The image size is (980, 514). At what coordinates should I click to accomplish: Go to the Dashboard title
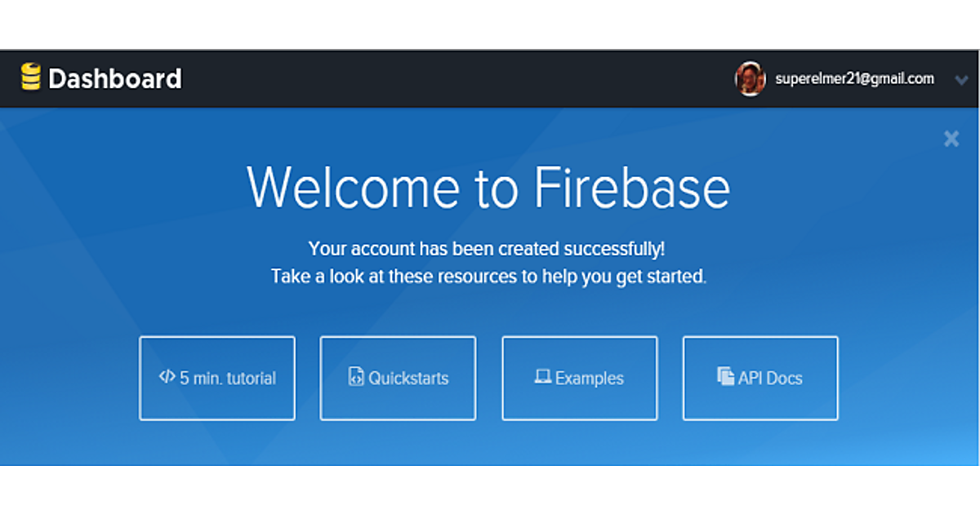click(x=115, y=78)
